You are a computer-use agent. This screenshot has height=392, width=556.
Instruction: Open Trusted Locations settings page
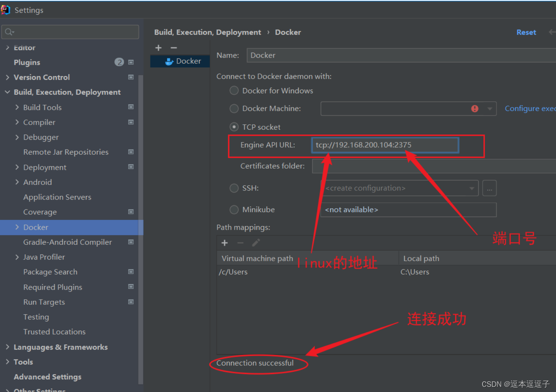[x=54, y=332]
